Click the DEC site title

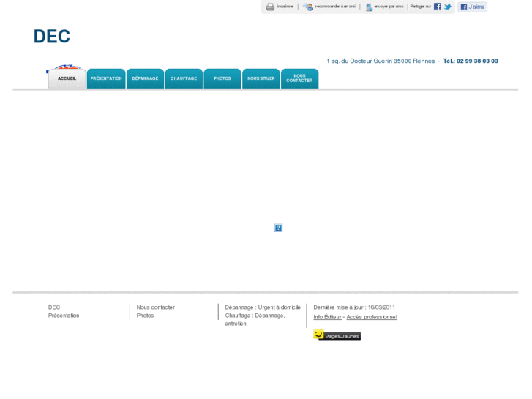52,37
